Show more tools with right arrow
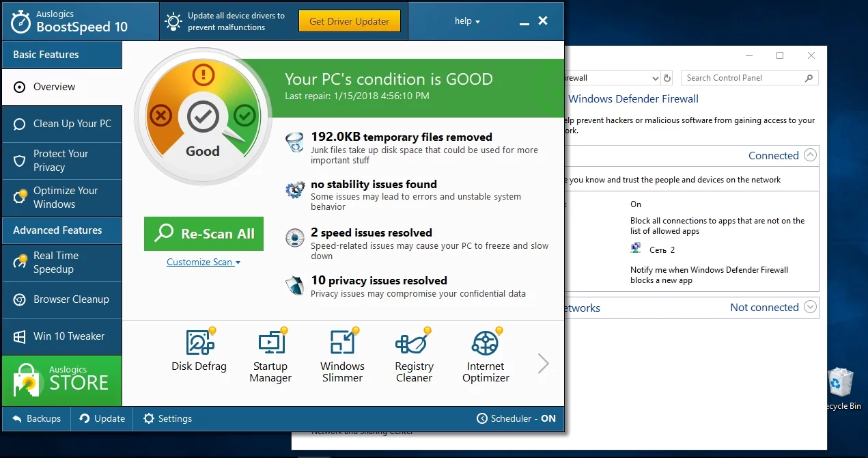 pyautogui.click(x=543, y=363)
